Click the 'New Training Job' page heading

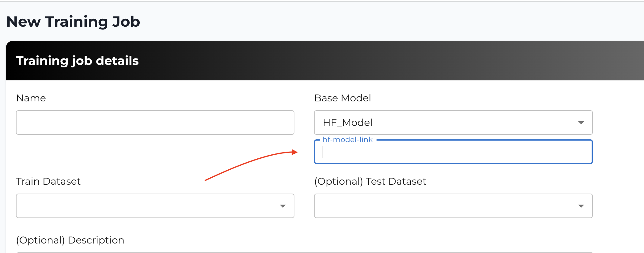[x=73, y=22]
